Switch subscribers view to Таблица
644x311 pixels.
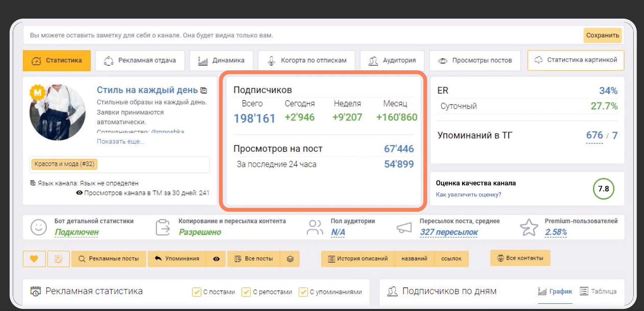tap(598, 291)
